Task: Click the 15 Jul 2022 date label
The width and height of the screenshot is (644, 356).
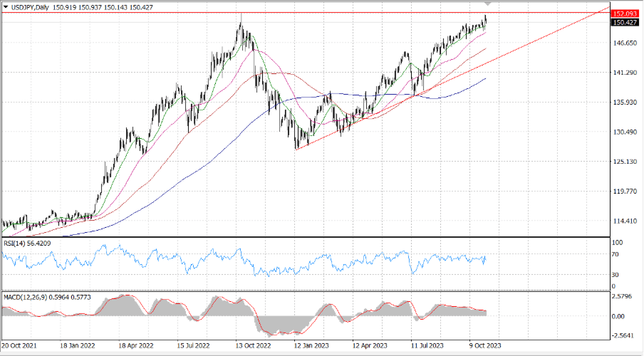Action: (x=193, y=346)
